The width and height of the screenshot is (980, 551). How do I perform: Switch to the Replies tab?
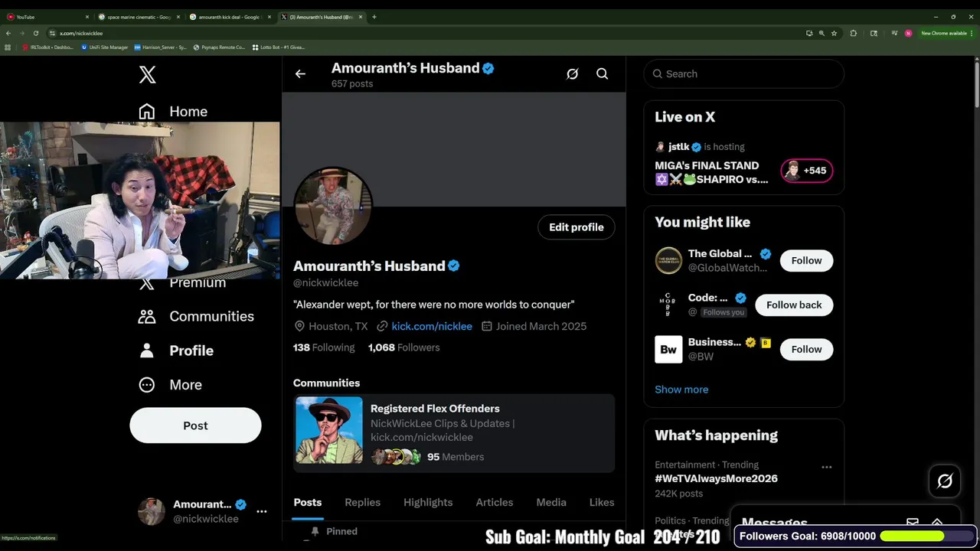pyautogui.click(x=362, y=502)
